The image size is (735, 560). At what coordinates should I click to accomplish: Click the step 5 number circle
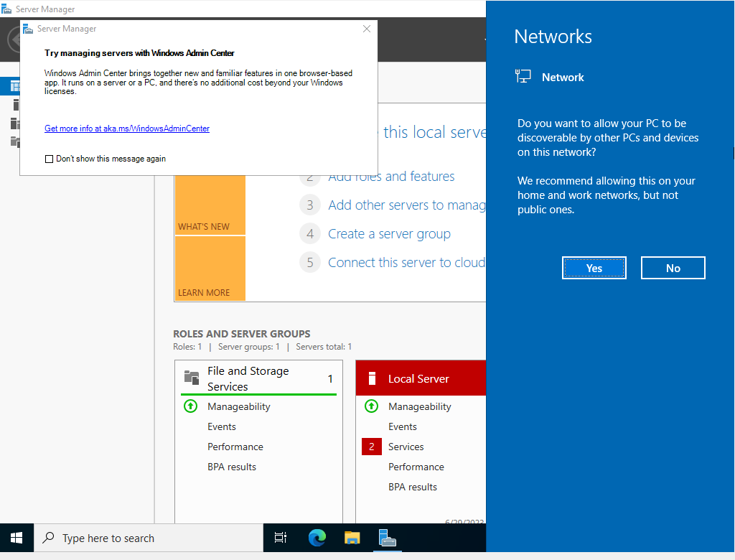[x=310, y=262]
